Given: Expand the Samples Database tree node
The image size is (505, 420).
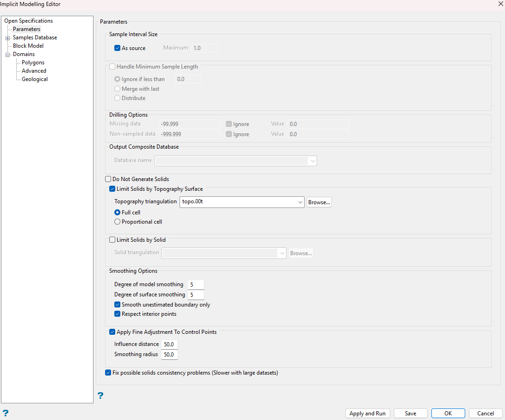Looking at the screenshot, I should [8, 38].
